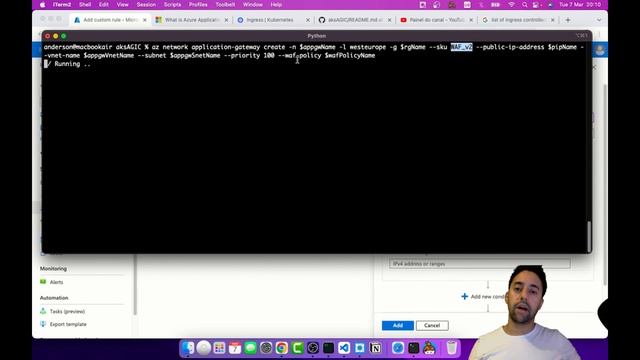The height and width of the screenshot is (360, 640).
Task: Open Messages app in the Dock
Action: (x=250, y=348)
